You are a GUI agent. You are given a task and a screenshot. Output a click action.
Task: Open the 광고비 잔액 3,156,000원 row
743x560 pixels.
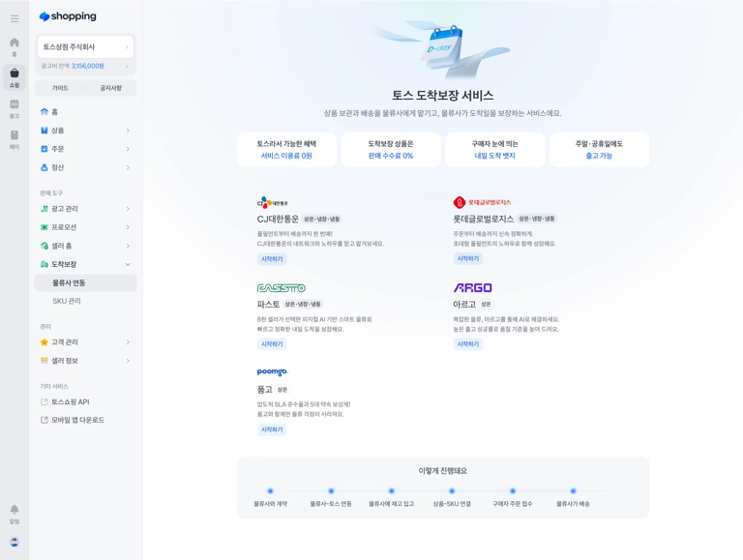click(85, 66)
